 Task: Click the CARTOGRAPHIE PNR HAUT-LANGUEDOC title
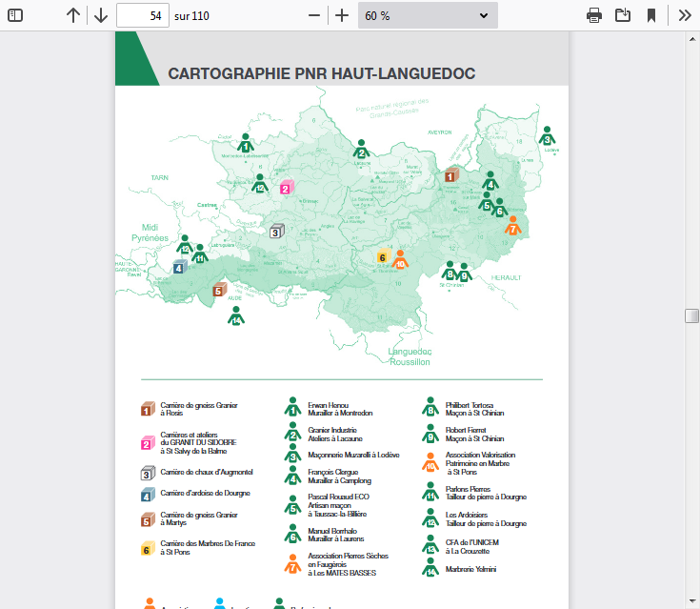[x=321, y=73]
